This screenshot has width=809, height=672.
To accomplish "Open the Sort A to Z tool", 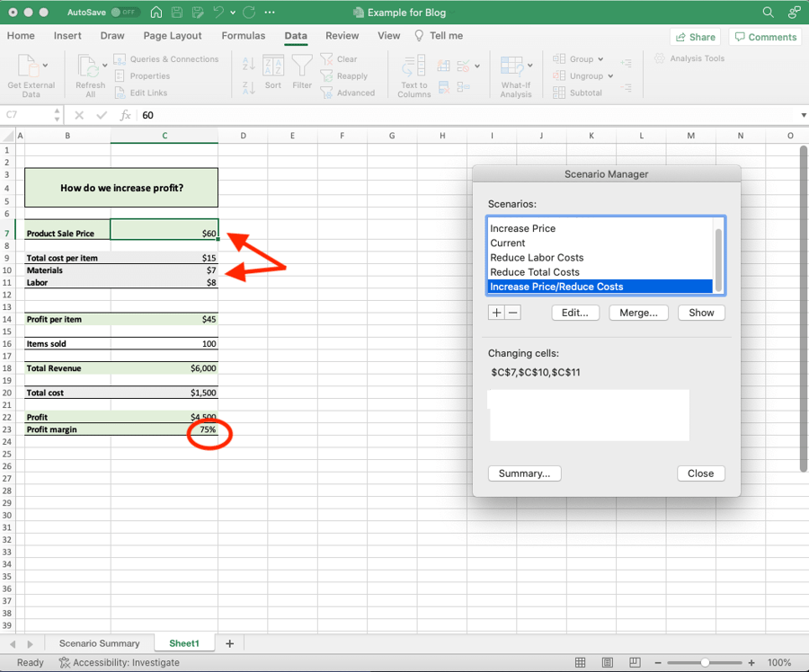I will 249,65.
